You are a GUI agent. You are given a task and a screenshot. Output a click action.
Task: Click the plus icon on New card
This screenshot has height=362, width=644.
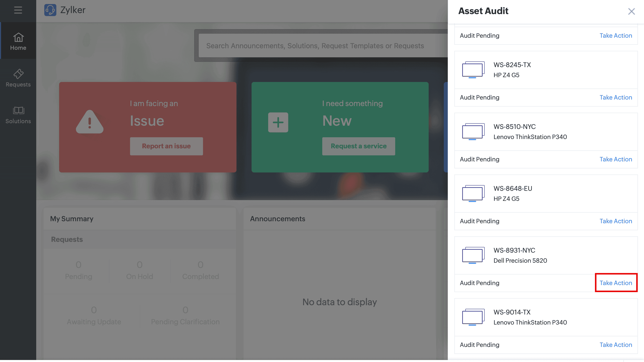(x=278, y=122)
